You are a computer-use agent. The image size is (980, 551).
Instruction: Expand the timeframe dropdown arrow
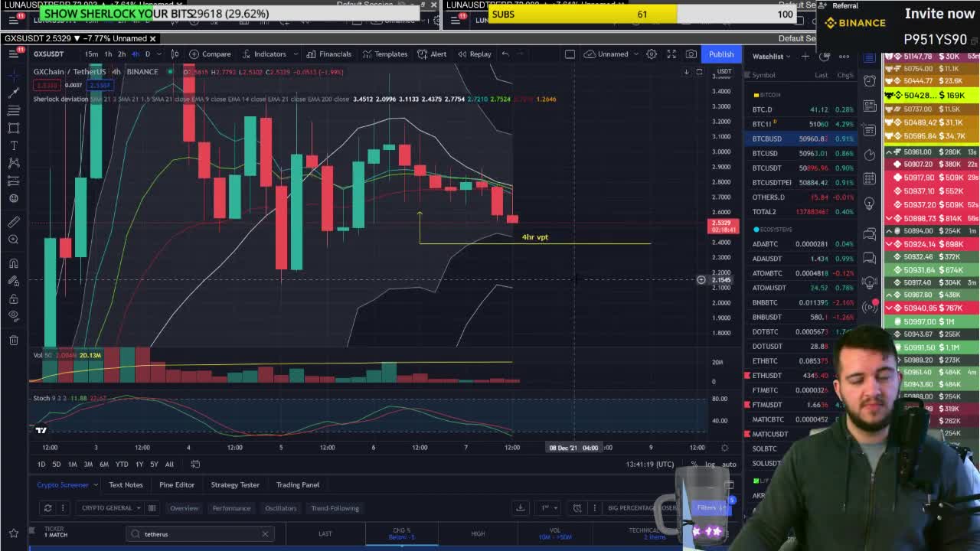click(x=159, y=54)
